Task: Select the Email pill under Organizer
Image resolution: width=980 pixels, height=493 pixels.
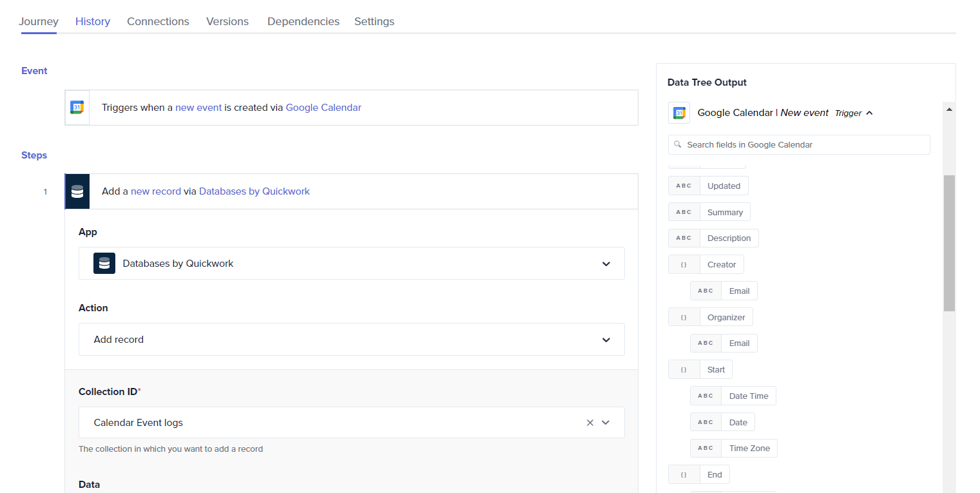Action: coord(724,343)
